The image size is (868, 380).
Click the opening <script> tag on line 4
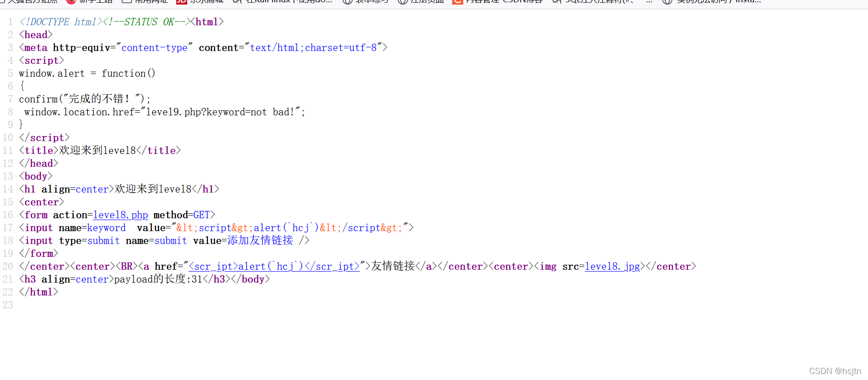(x=41, y=61)
